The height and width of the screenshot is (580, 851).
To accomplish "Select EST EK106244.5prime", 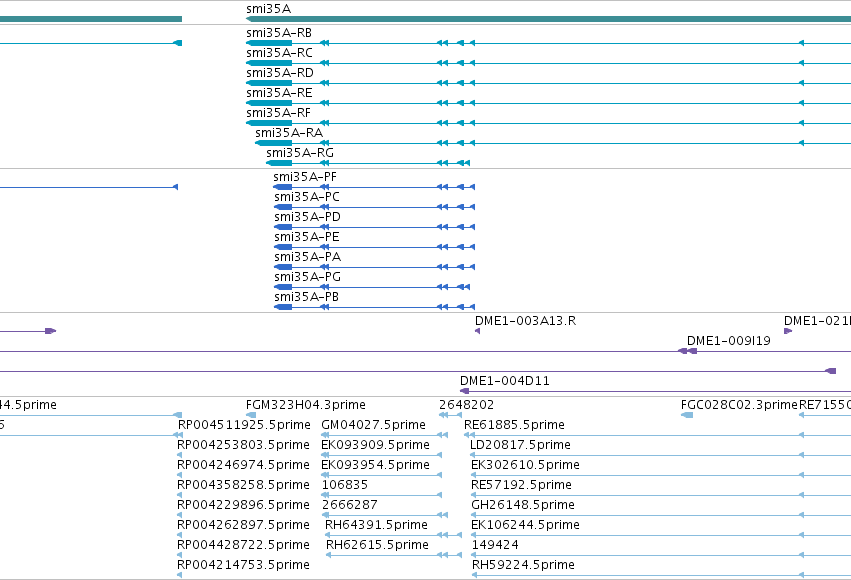I will 525,526.
